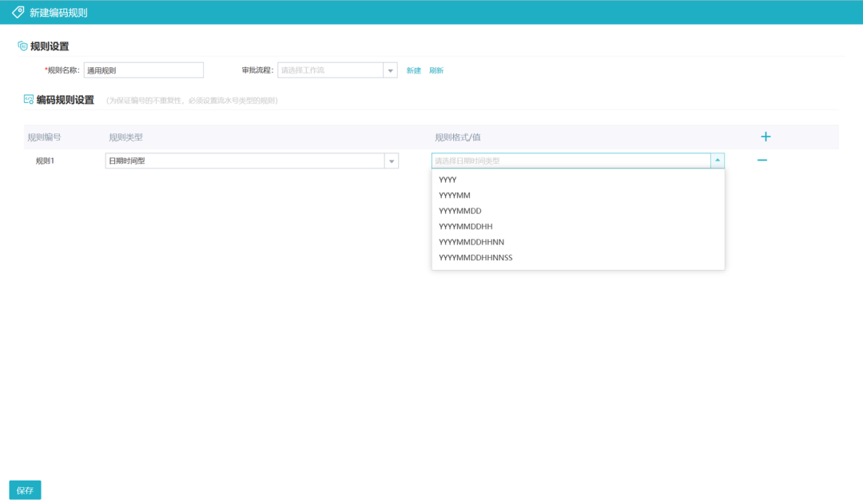Edit the 规则名称 input field
863x504 pixels.
(x=144, y=70)
